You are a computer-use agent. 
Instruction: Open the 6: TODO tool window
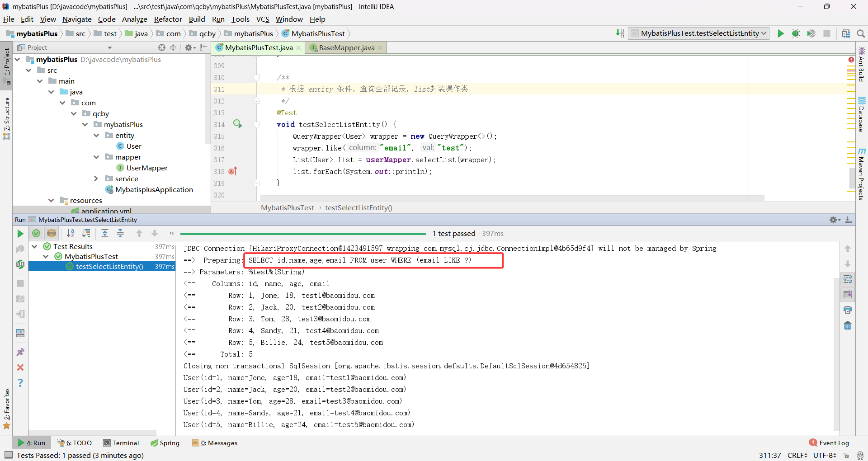75,443
